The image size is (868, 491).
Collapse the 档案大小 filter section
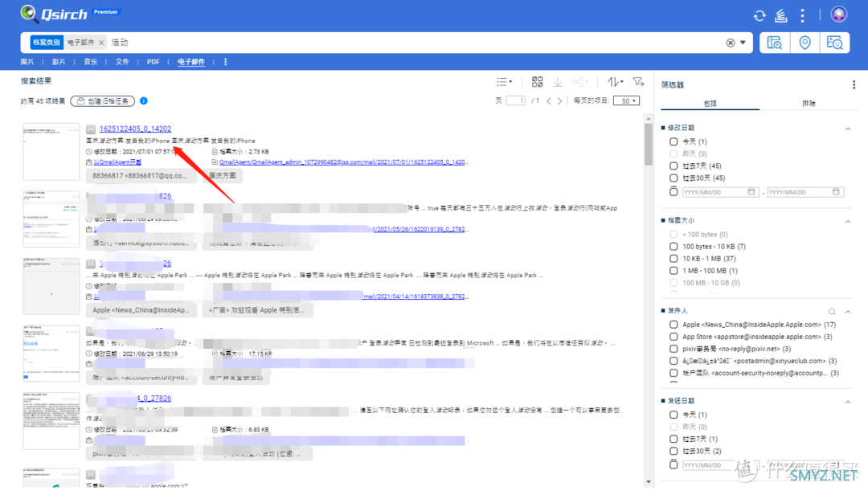coord(848,221)
